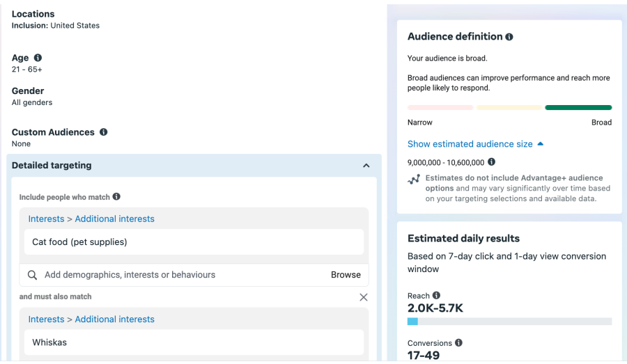Click the Reach info icon
The height and width of the screenshot is (364, 627).
pyautogui.click(x=436, y=295)
